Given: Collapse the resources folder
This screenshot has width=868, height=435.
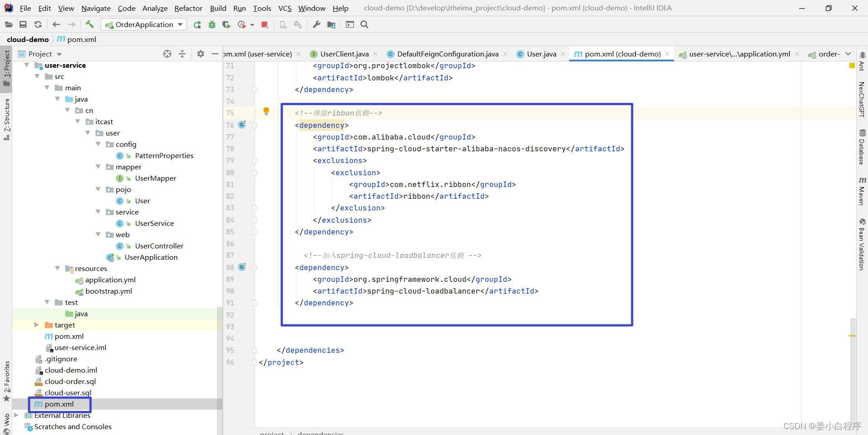Looking at the screenshot, I should tap(57, 268).
